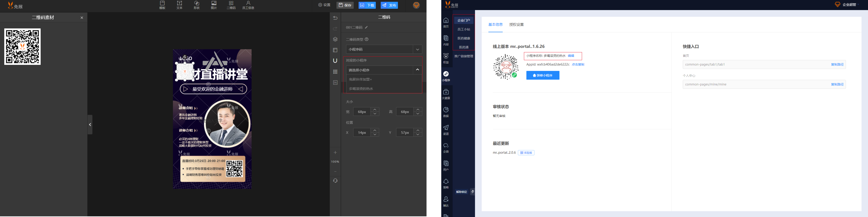Select the QR code material thumbnail
Screen dimensions: 868x217
pos(23,47)
